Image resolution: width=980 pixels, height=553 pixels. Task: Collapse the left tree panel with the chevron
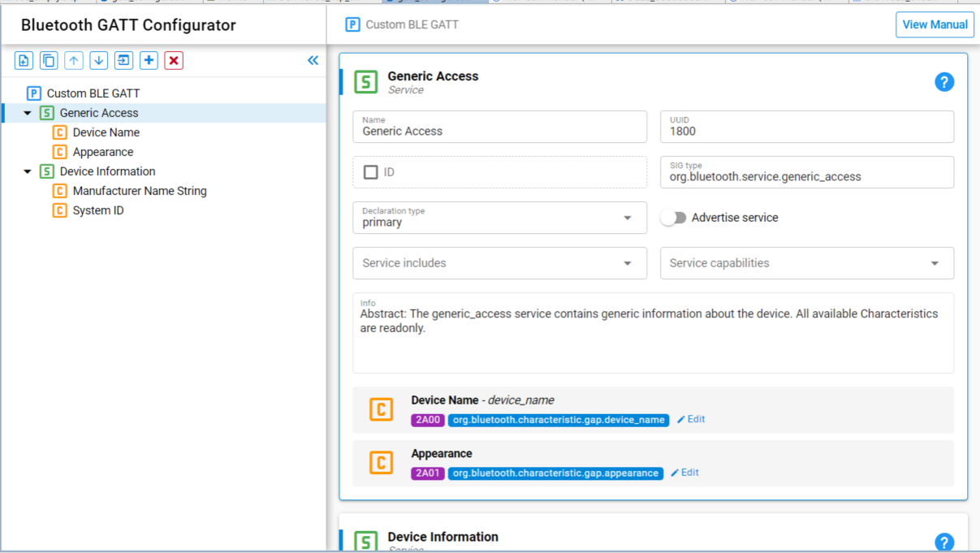pos(313,59)
